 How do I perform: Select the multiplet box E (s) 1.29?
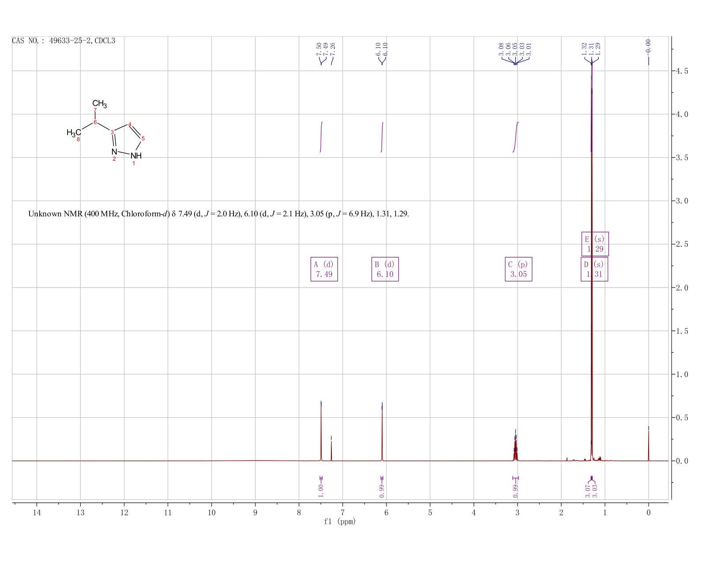[x=595, y=244]
